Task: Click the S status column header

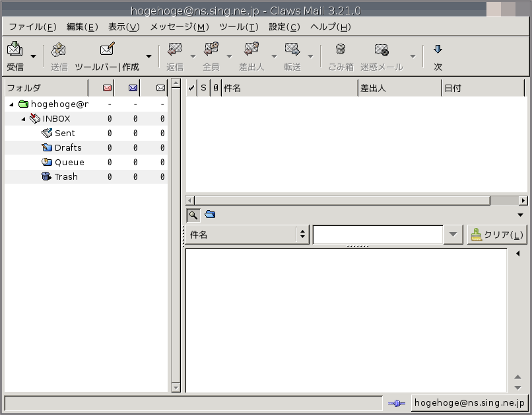Action: (203, 88)
